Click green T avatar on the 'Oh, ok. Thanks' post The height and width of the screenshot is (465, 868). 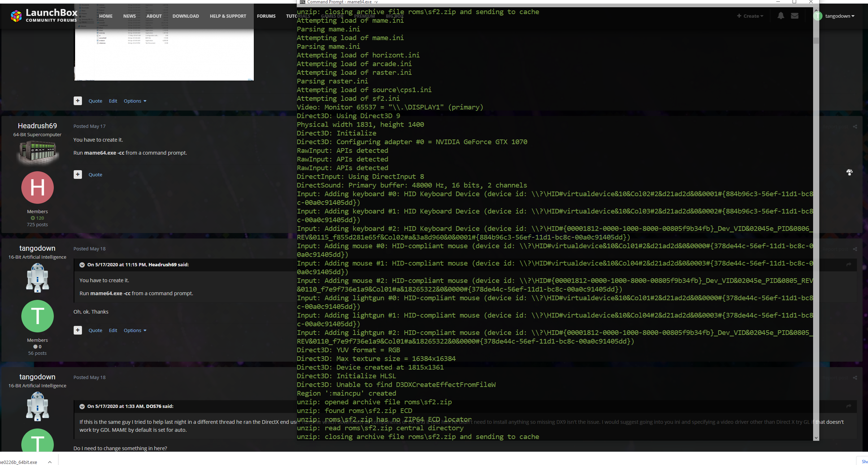coord(38,316)
